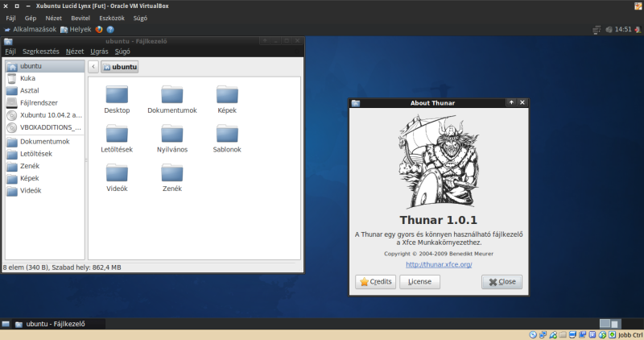Open Letöltések bookmark in sidebar

click(x=45, y=154)
